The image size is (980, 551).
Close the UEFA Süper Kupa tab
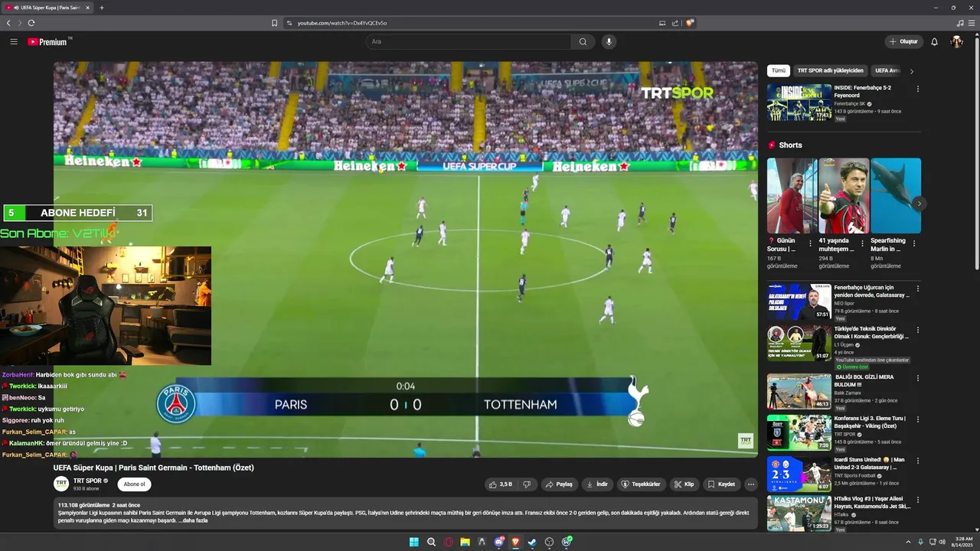point(87,8)
